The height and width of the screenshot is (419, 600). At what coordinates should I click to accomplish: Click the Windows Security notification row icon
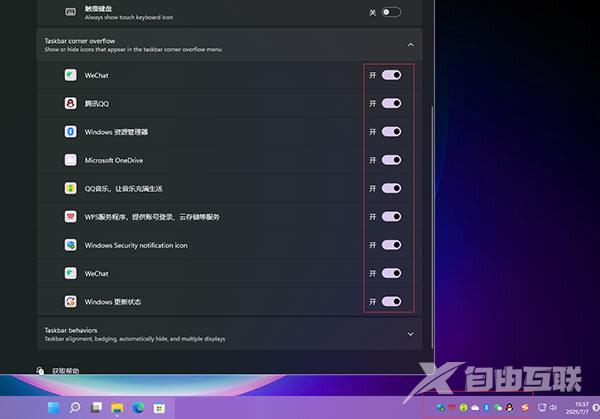pos(70,245)
